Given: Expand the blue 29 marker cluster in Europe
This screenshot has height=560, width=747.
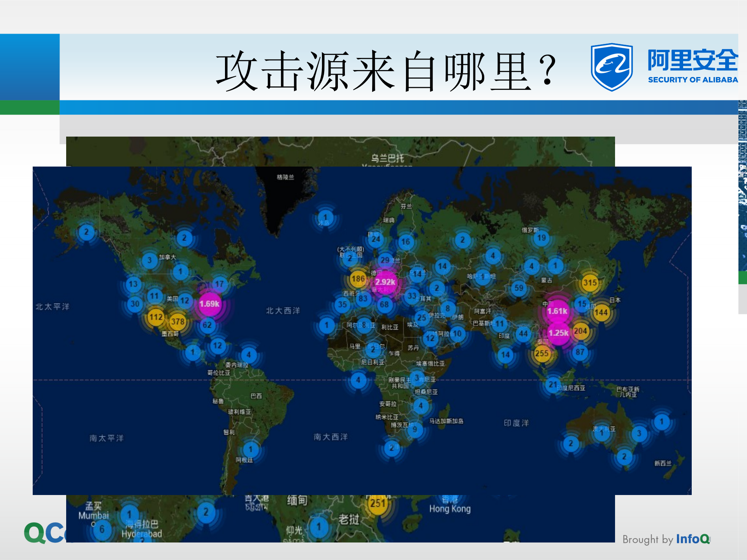Looking at the screenshot, I should pos(385,259).
